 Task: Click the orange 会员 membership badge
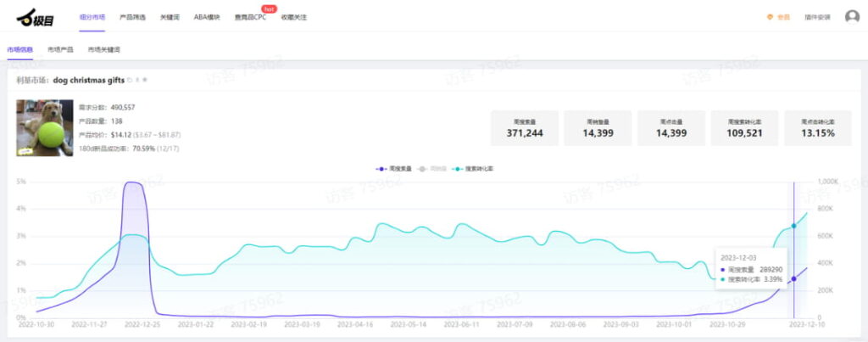778,16
